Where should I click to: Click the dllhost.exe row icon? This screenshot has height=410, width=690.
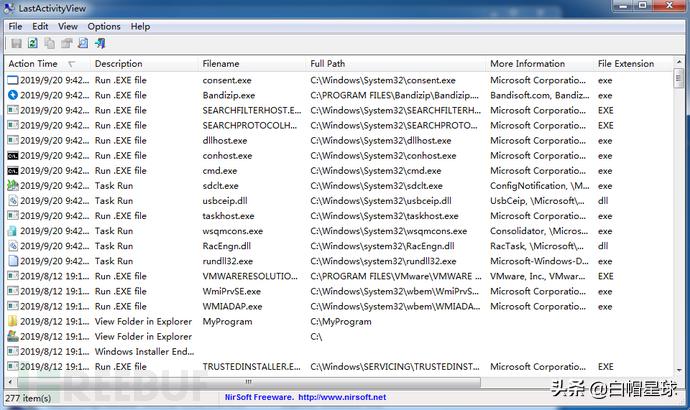point(13,140)
